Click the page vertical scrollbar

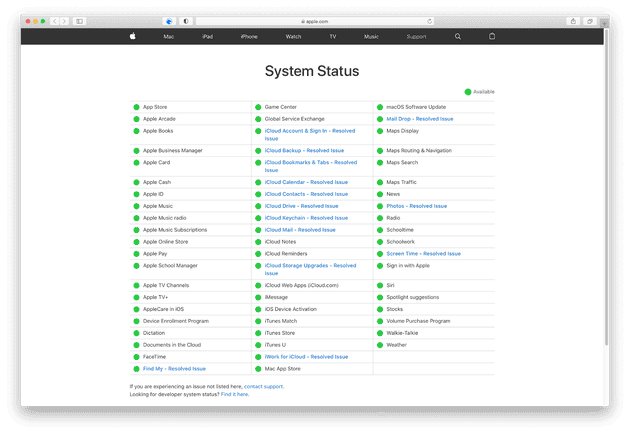tap(606, 189)
